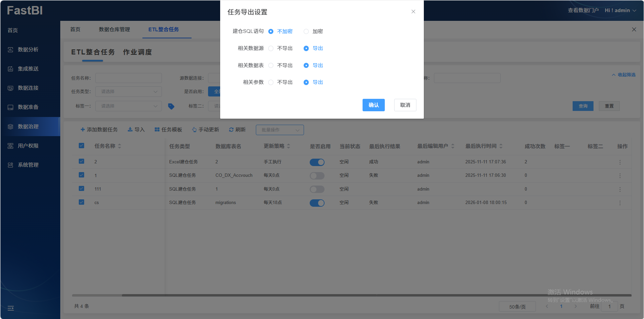Collapse the sidebar with bottom menu icon
The width and height of the screenshot is (644, 319).
pyautogui.click(x=11, y=308)
